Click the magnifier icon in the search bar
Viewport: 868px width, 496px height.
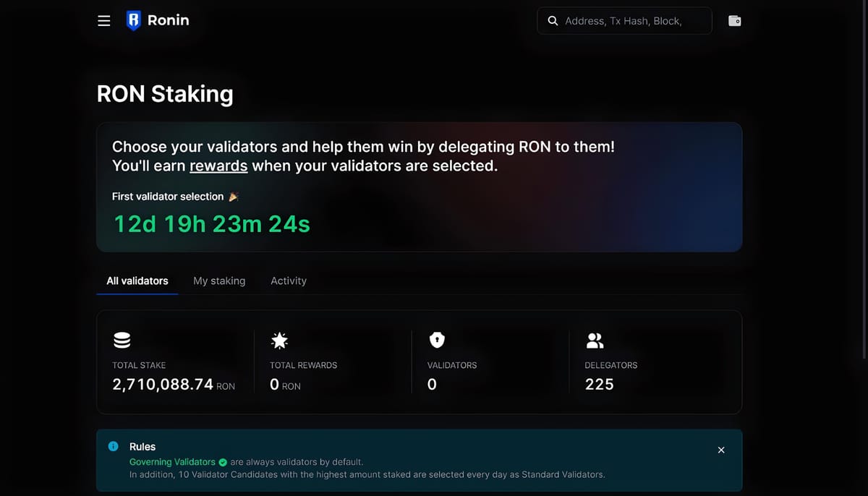[x=553, y=20]
